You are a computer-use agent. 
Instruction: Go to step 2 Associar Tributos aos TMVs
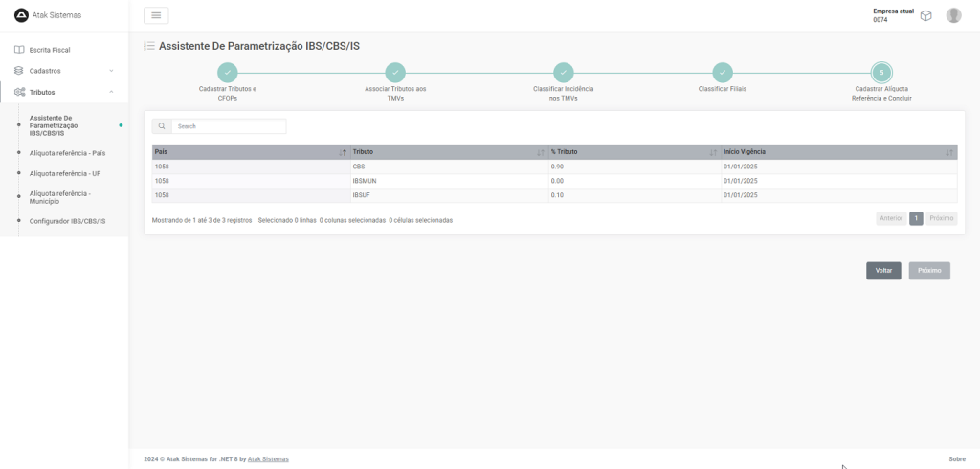pos(395,73)
